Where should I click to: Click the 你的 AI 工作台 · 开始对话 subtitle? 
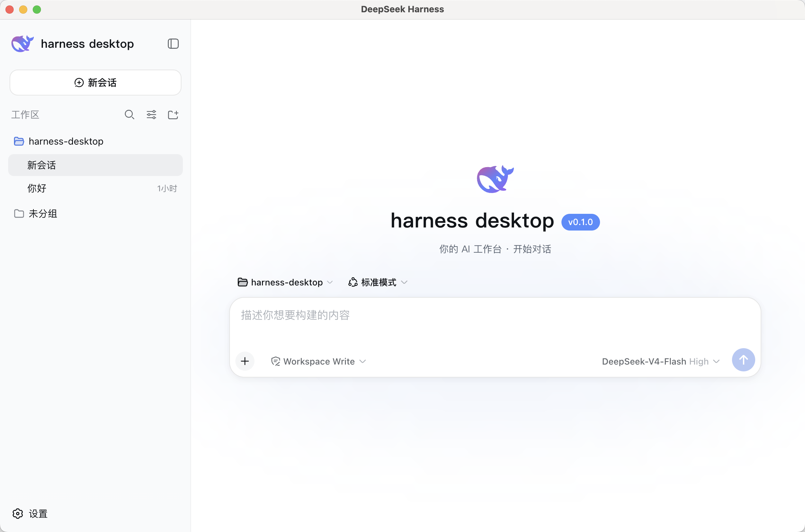(x=495, y=249)
